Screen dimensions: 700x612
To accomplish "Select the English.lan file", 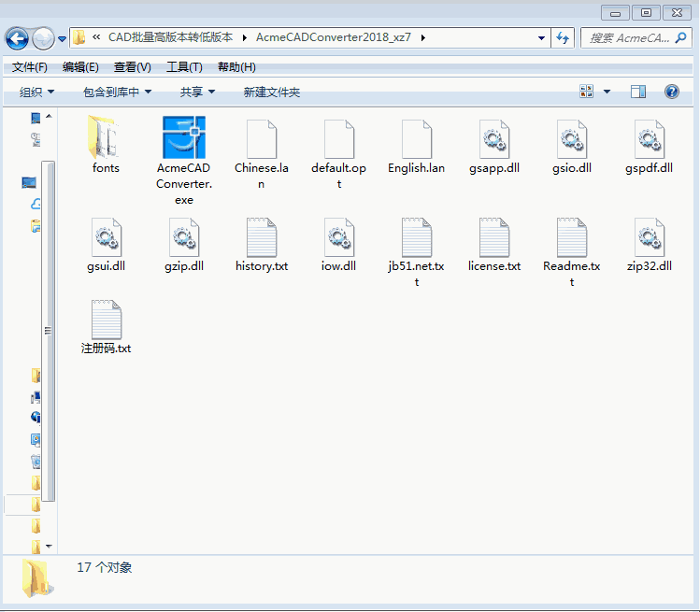I will tap(417, 146).
